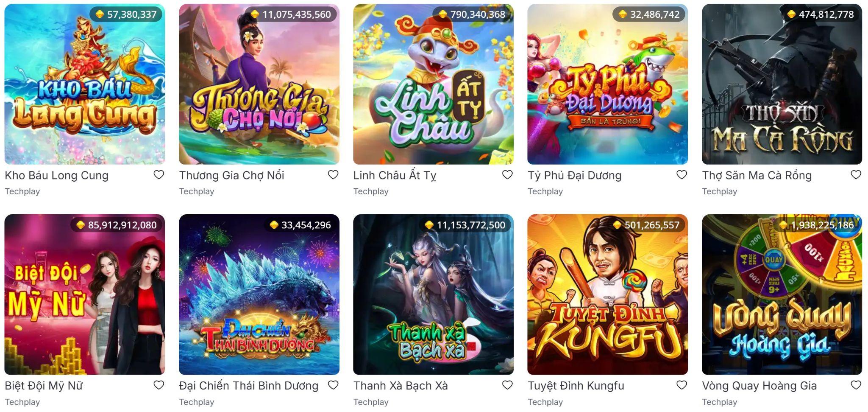Favorite Vòng Quay Hoàng Gia via heart

pyautogui.click(x=856, y=385)
